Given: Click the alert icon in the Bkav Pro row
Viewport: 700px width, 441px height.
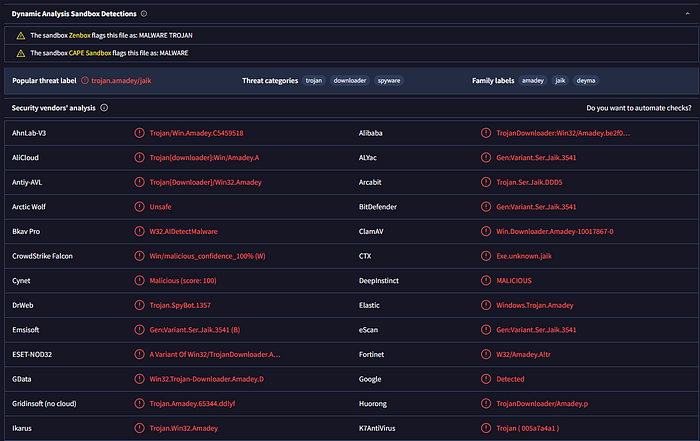Looking at the screenshot, I should (139, 231).
